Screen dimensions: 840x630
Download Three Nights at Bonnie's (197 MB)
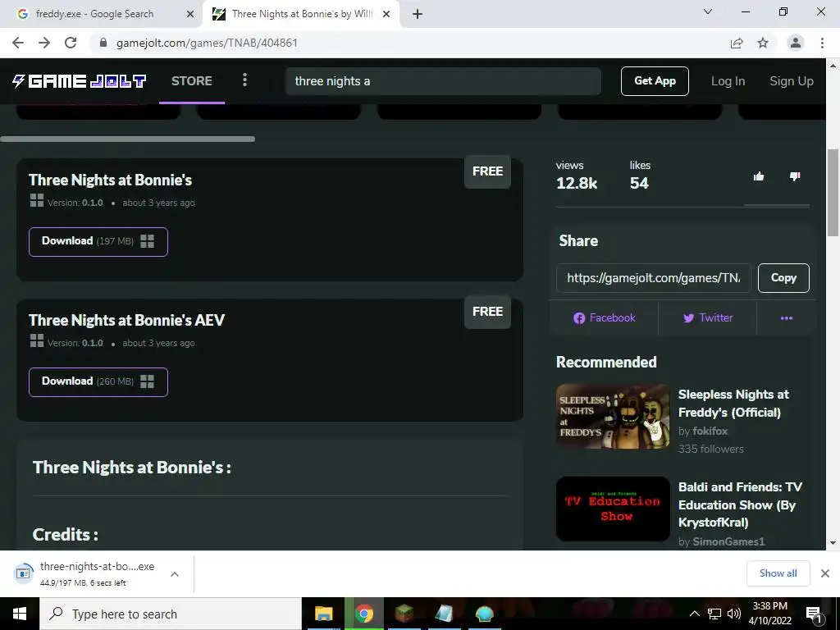(x=98, y=242)
